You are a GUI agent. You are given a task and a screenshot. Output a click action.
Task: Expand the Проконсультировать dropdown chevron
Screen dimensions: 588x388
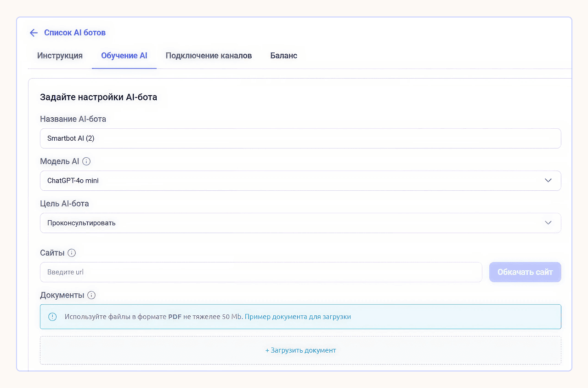point(548,223)
